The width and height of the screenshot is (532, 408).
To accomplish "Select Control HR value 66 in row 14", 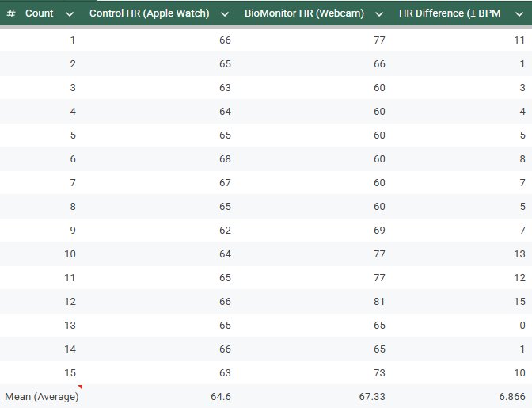I will tap(225, 349).
